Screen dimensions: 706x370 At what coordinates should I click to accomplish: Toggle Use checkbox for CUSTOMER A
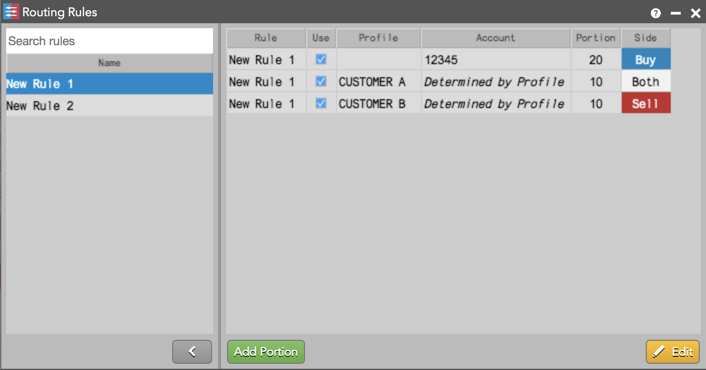[x=321, y=81]
